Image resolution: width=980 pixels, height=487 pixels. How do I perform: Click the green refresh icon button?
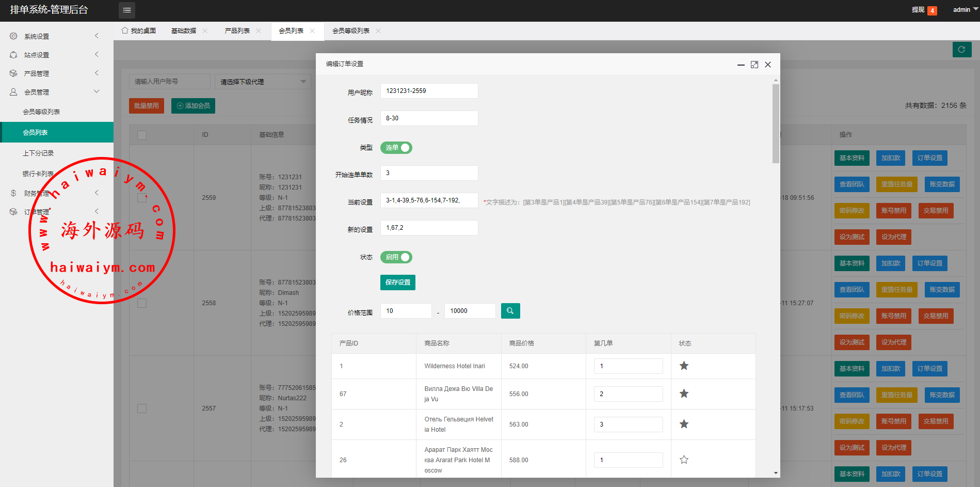(x=961, y=50)
